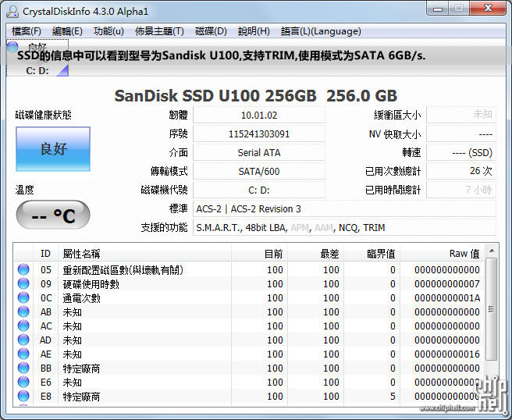512x420 pixels.
Task: Click the 臨界值 column header
Action: pos(372,254)
